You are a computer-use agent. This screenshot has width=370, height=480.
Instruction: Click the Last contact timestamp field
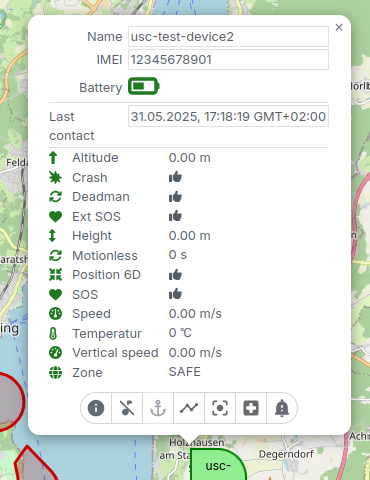228,116
